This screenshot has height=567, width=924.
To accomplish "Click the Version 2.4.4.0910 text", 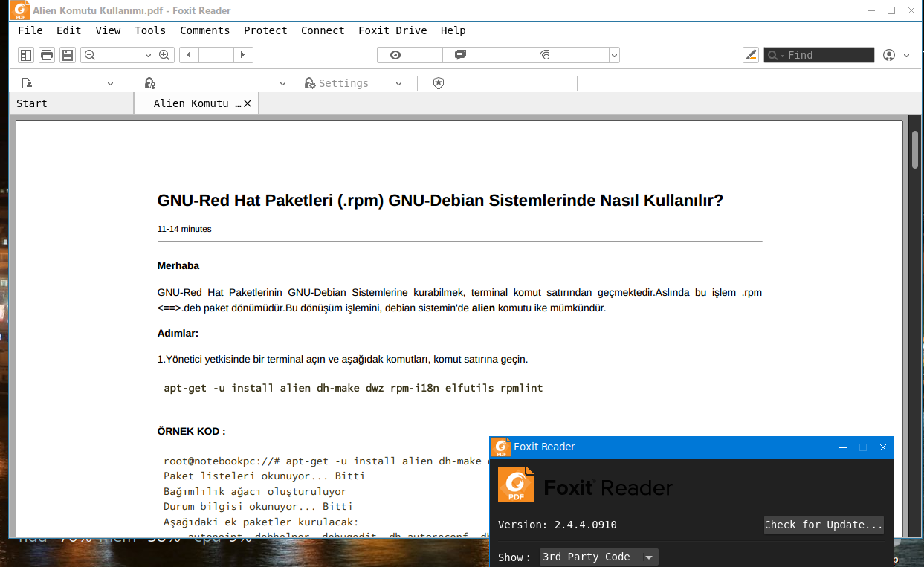I will click(x=558, y=525).
